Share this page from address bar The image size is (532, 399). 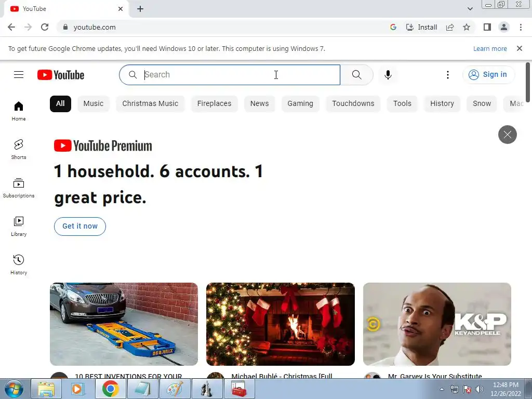coord(450,27)
